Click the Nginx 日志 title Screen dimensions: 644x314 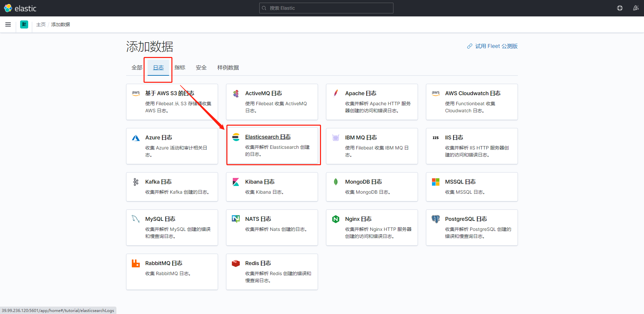(359, 219)
